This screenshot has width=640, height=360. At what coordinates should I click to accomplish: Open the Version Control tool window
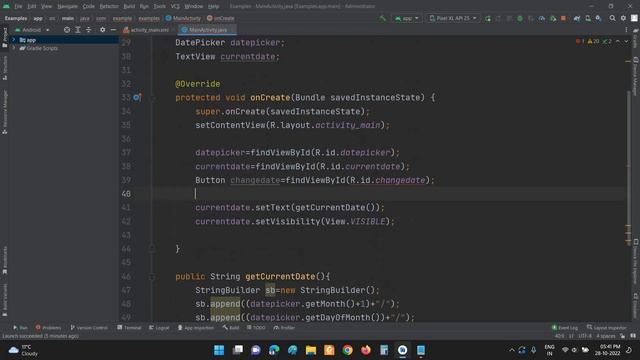pyautogui.click(x=89, y=328)
